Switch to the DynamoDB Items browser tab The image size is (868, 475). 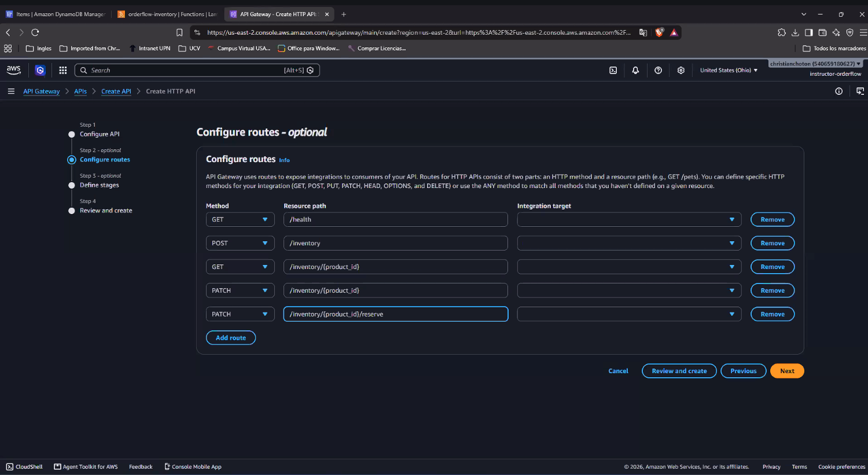click(56, 14)
